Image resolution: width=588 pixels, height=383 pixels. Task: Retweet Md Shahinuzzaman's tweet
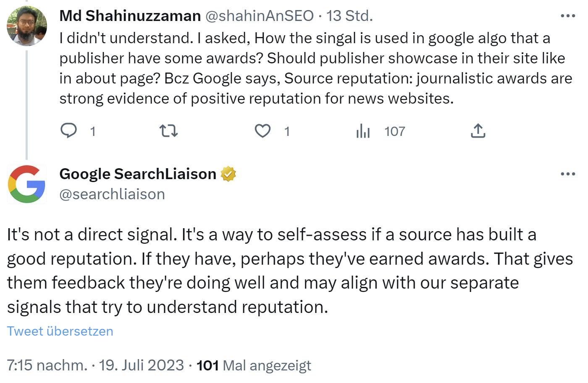coord(169,131)
